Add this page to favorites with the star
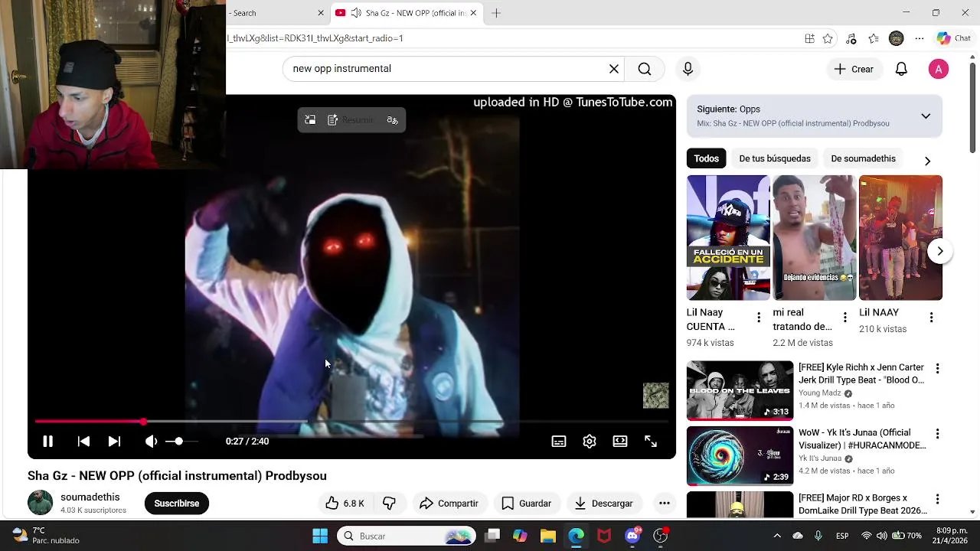The height and width of the screenshot is (551, 980). (828, 38)
